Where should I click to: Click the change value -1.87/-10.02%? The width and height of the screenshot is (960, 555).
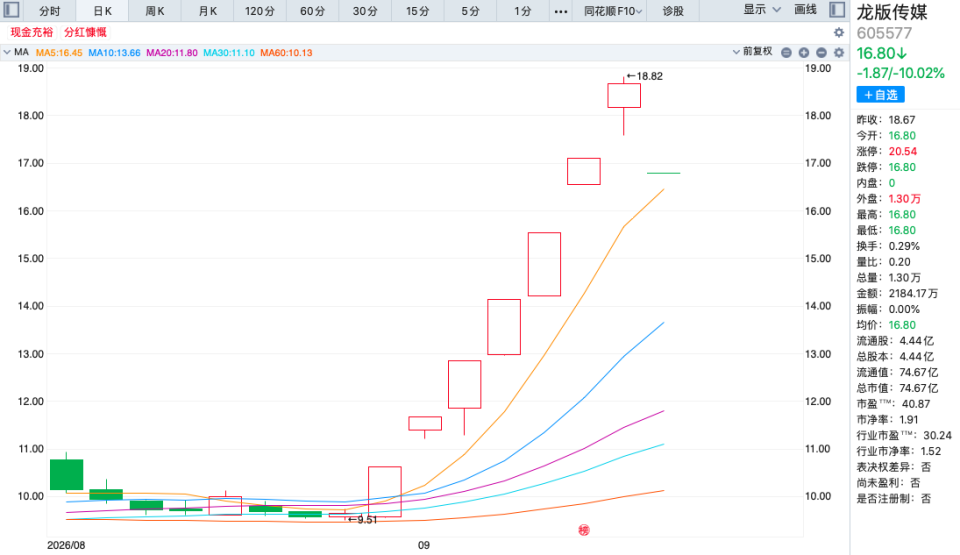(x=901, y=73)
